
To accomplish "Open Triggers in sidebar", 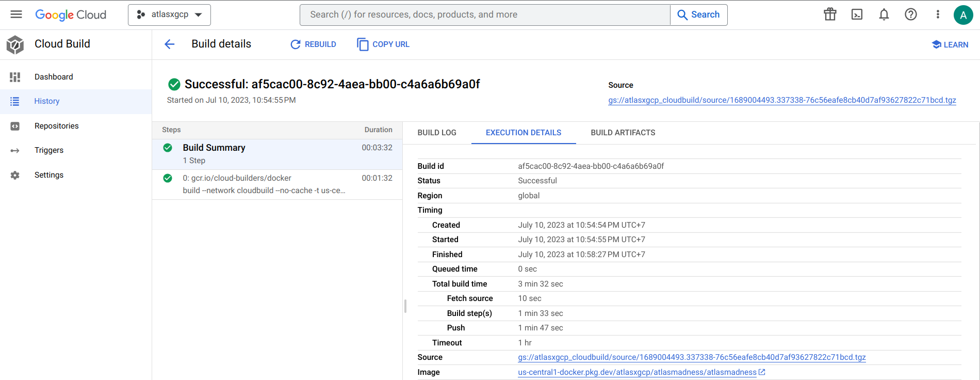I will click(76, 150).
